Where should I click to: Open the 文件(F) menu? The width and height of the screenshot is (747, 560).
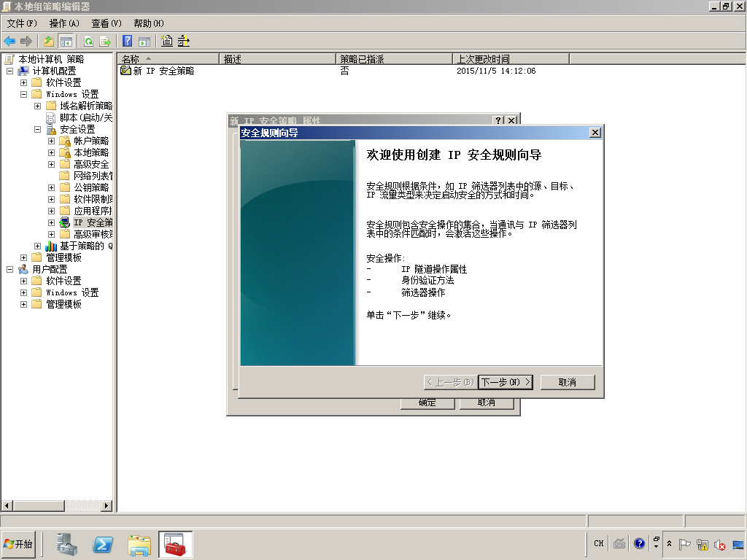click(x=21, y=23)
